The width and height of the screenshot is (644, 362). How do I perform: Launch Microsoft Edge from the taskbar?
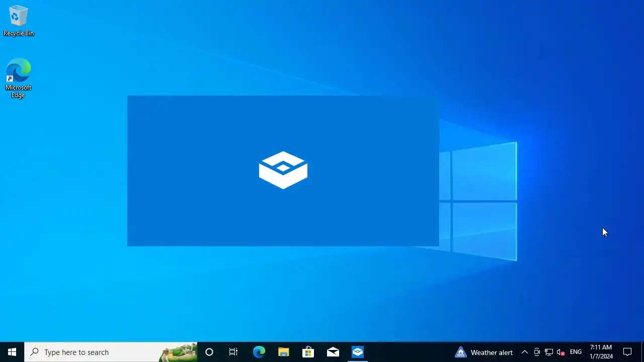(x=259, y=352)
